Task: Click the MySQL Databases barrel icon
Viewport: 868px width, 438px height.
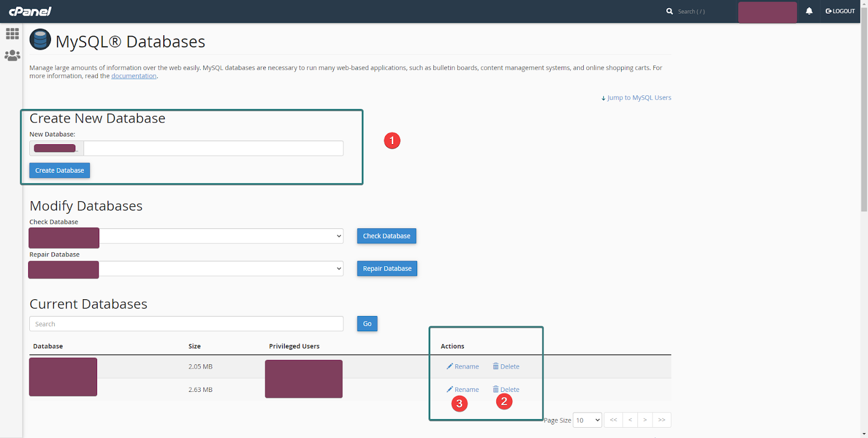Action: tap(40, 40)
